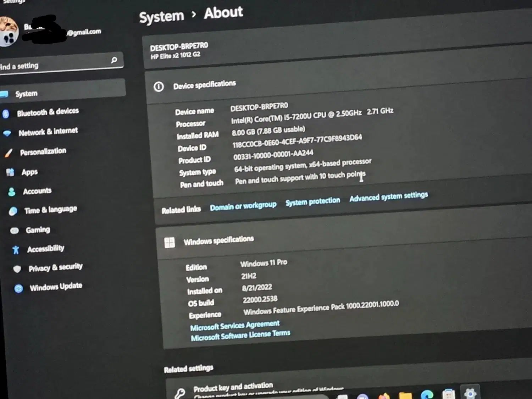Click the Windows specifications logo icon
This screenshot has width=532, height=399.
point(170,243)
